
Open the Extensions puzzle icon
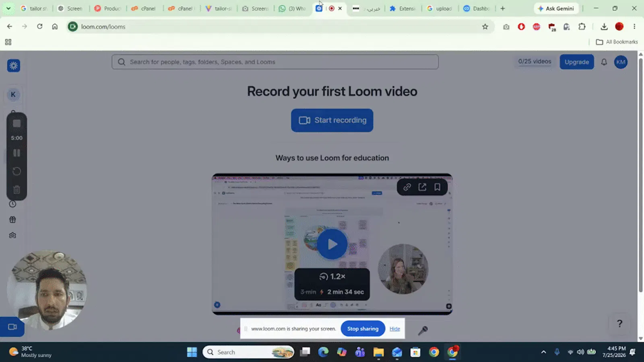click(582, 27)
